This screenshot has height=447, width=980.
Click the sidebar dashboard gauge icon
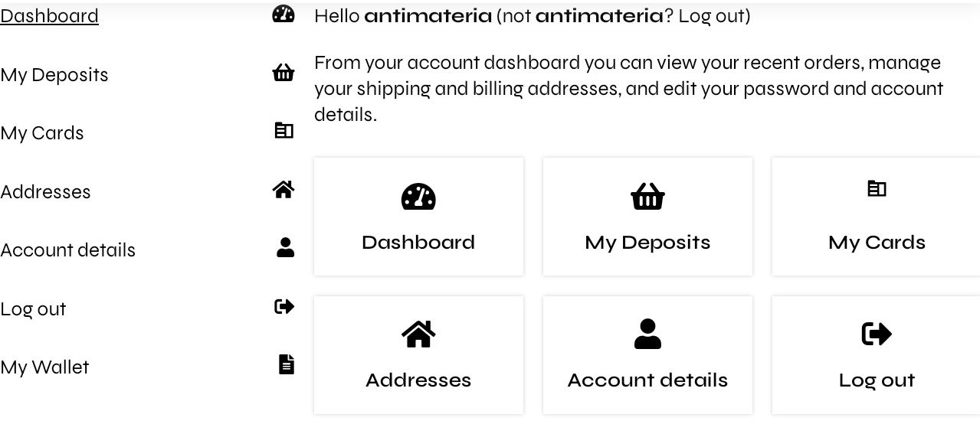coord(284,14)
